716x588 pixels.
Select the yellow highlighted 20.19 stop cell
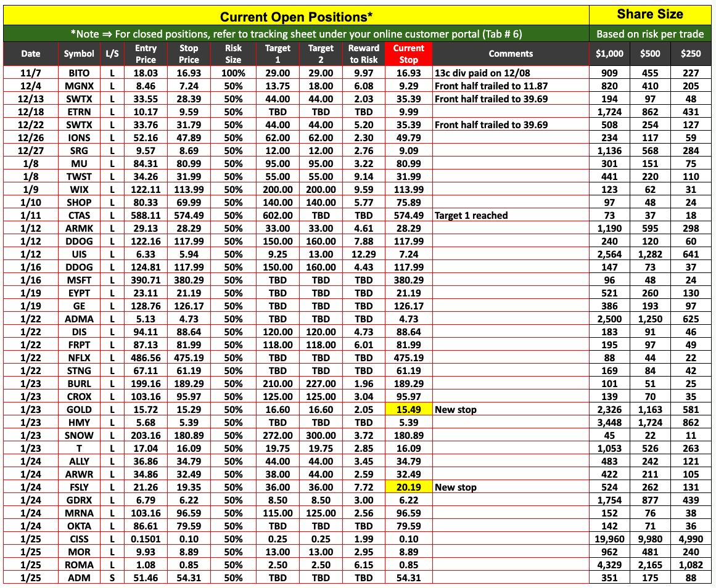(x=408, y=487)
